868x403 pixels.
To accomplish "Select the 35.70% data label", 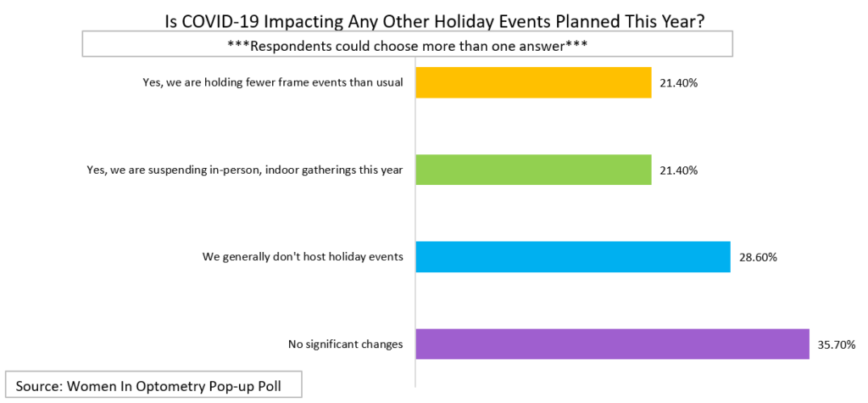I will [836, 344].
